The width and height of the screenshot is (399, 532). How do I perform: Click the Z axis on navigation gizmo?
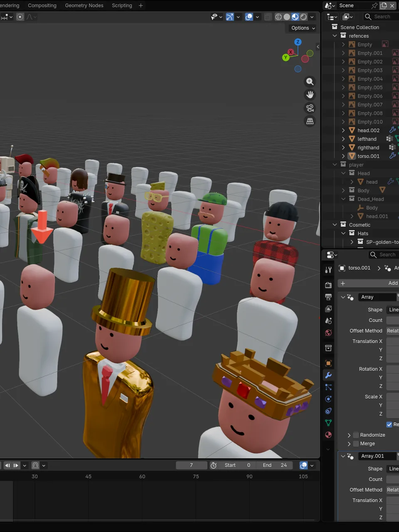[298, 42]
